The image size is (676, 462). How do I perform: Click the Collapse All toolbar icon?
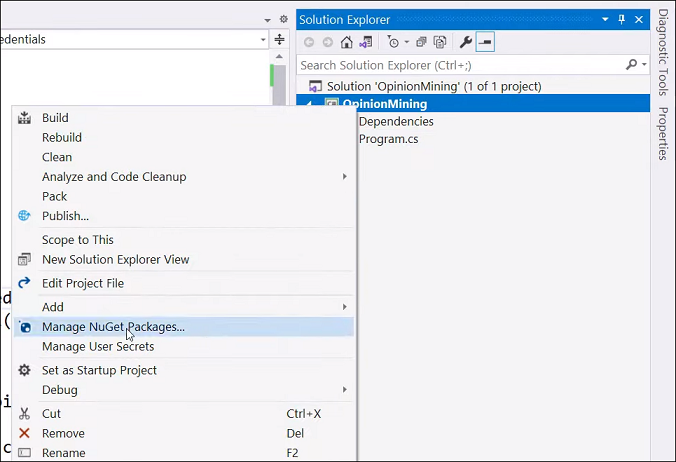pyautogui.click(x=421, y=42)
